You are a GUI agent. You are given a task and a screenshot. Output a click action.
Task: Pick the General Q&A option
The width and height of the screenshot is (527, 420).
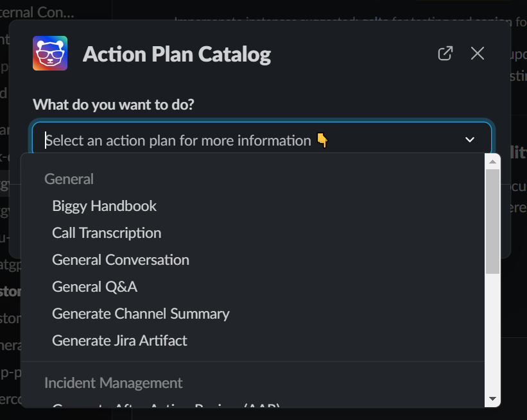coord(94,287)
